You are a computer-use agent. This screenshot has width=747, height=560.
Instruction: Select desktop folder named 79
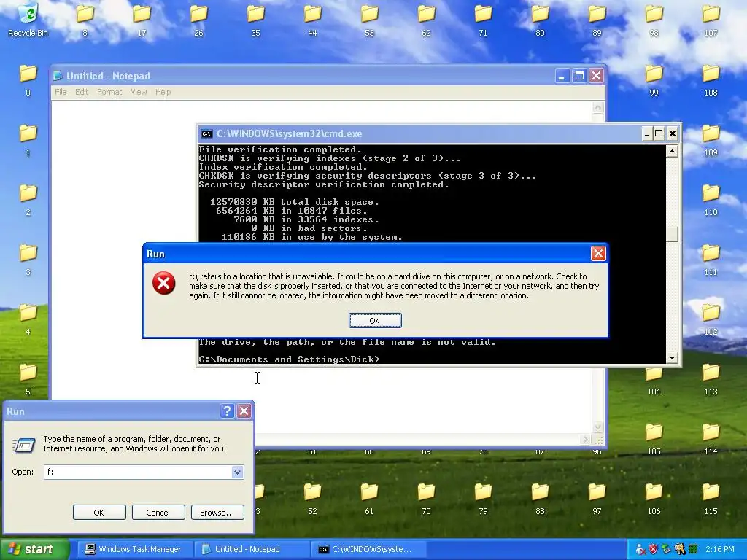(x=483, y=498)
